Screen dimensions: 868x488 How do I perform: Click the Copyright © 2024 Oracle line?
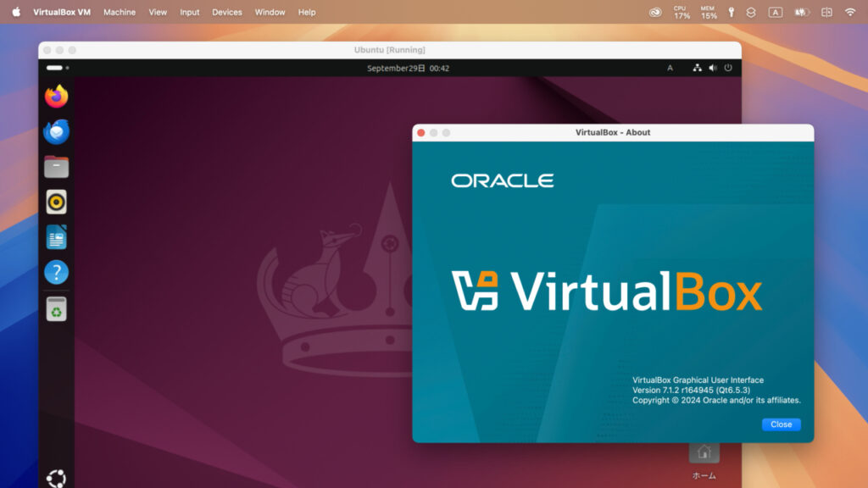pos(716,400)
